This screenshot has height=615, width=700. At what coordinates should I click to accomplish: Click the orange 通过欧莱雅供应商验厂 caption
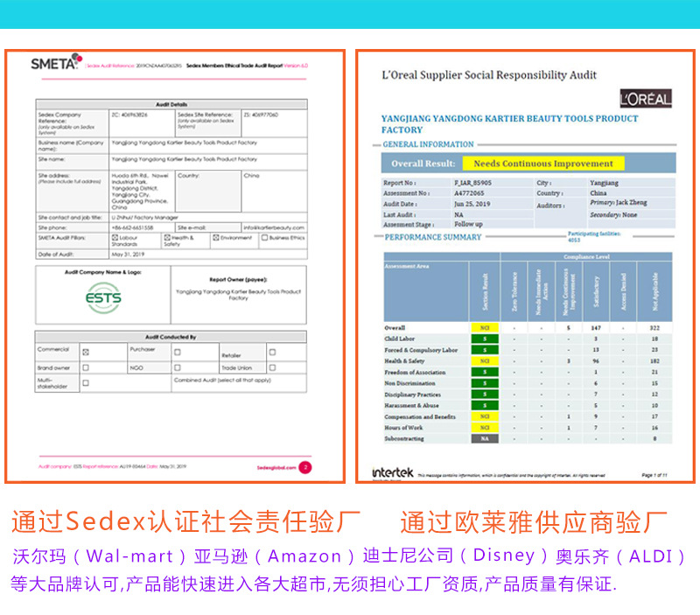[x=534, y=521]
